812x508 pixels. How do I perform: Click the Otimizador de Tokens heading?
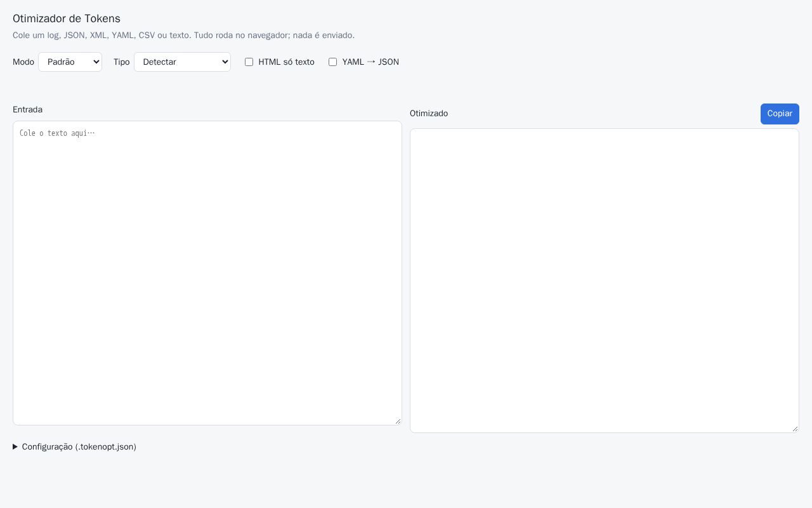(67, 18)
